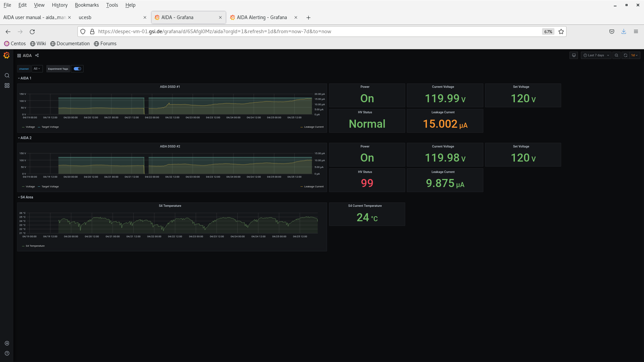Viewport: 644px width, 362px height.
Task: Open the S4 Temperature panel title menu
Action: pyautogui.click(x=170, y=206)
